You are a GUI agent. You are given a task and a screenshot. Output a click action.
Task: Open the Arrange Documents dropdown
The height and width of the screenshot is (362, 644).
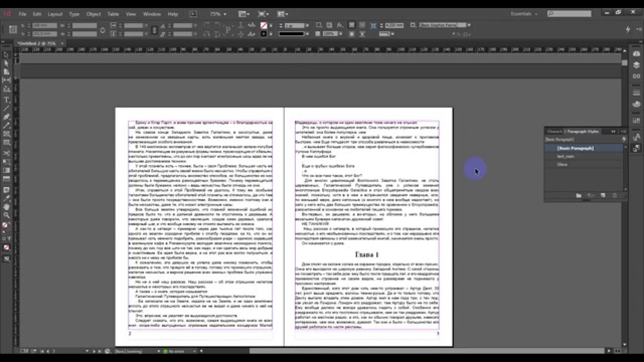[x=282, y=14]
